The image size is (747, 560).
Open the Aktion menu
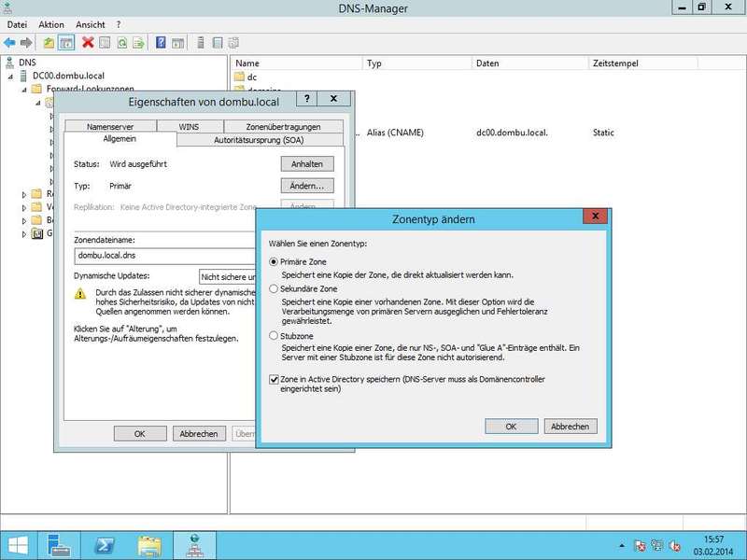51,24
